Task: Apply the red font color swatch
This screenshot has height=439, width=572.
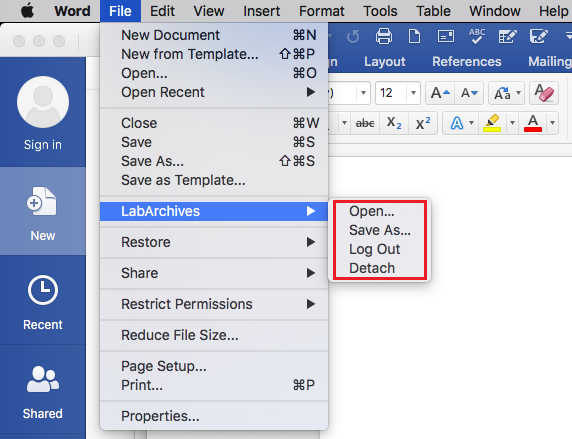Action: coord(533,123)
